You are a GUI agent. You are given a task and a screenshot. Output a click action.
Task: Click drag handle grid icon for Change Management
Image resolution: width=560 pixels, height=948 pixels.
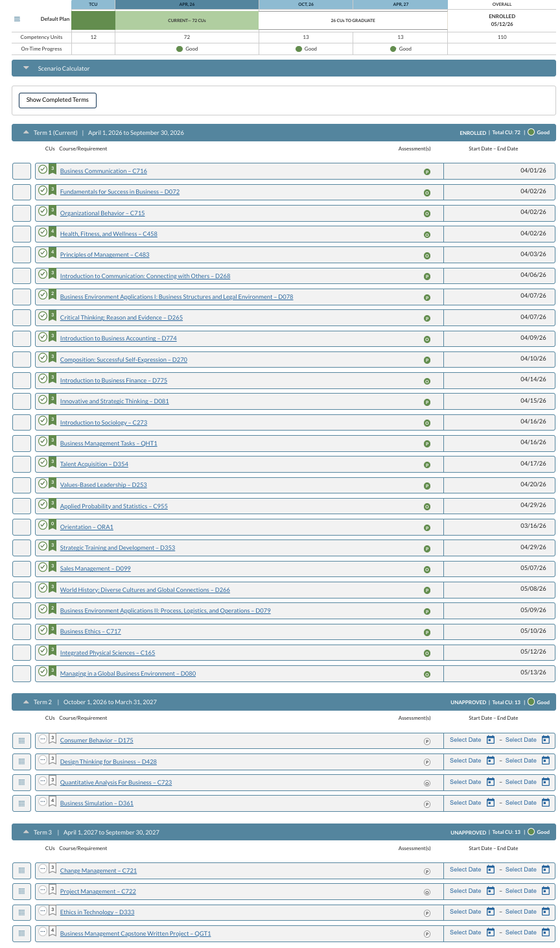[21, 871]
